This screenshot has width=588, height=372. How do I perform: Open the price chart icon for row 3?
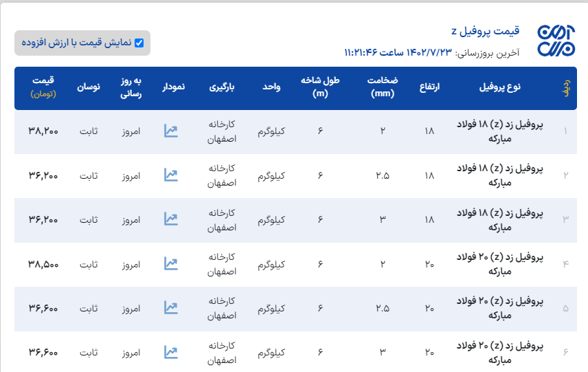171,219
